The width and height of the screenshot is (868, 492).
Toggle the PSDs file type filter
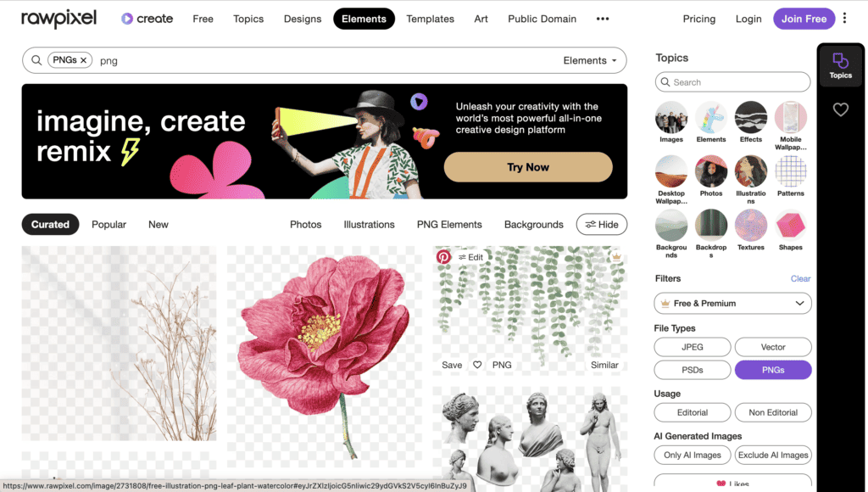tap(693, 370)
